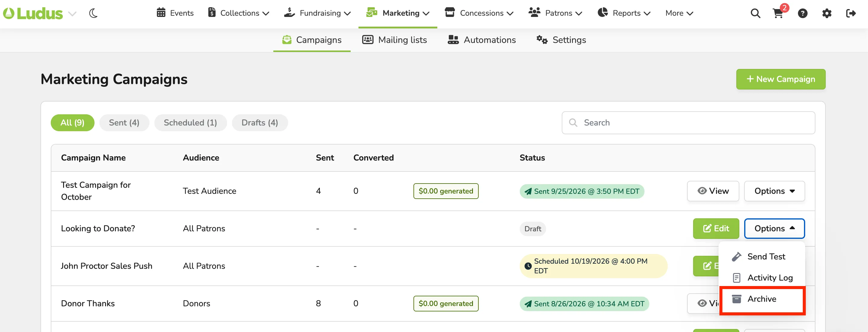Screen dimensions: 868x332
Task: Expand the More dropdown menu
Action: (x=679, y=13)
